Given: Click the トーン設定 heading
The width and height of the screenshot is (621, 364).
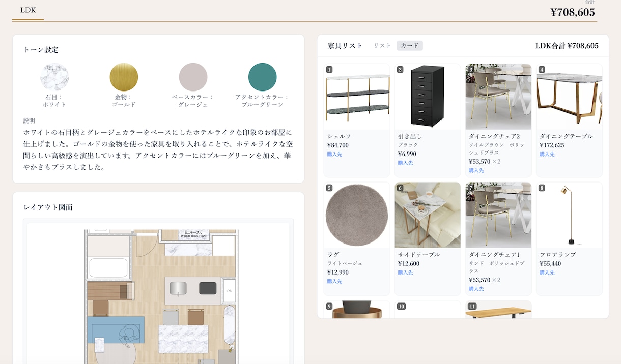Looking at the screenshot, I should (41, 50).
